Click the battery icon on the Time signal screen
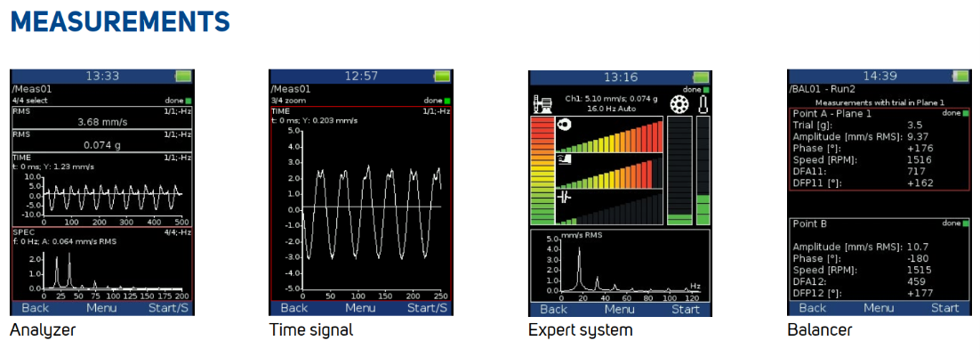Image resolution: width=980 pixels, height=357 pixels. [x=442, y=77]
